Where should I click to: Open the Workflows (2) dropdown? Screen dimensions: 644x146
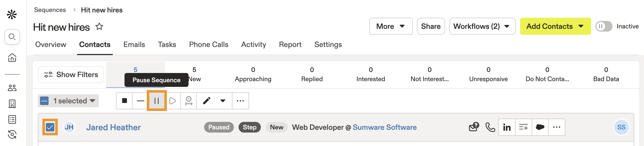pos(482,26)
